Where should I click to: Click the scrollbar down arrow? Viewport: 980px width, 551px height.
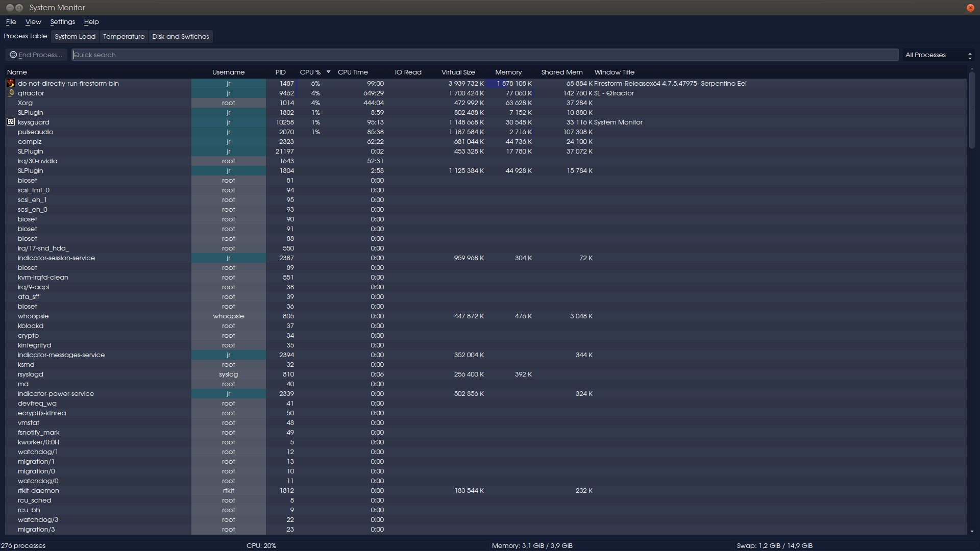tap(972, 531)
